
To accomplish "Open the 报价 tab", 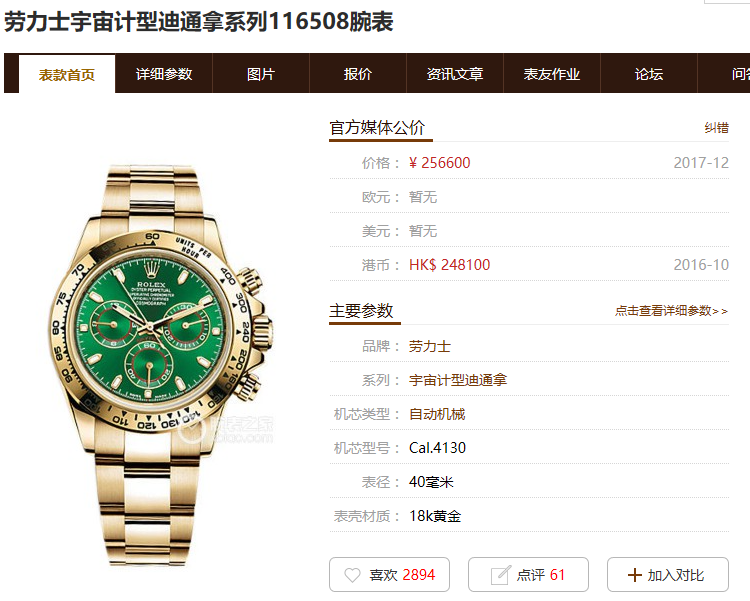I will click(358, 74).
